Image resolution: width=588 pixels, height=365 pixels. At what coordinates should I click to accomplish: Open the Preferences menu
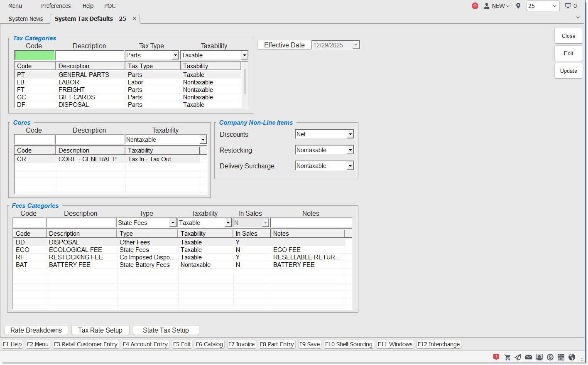56,6
